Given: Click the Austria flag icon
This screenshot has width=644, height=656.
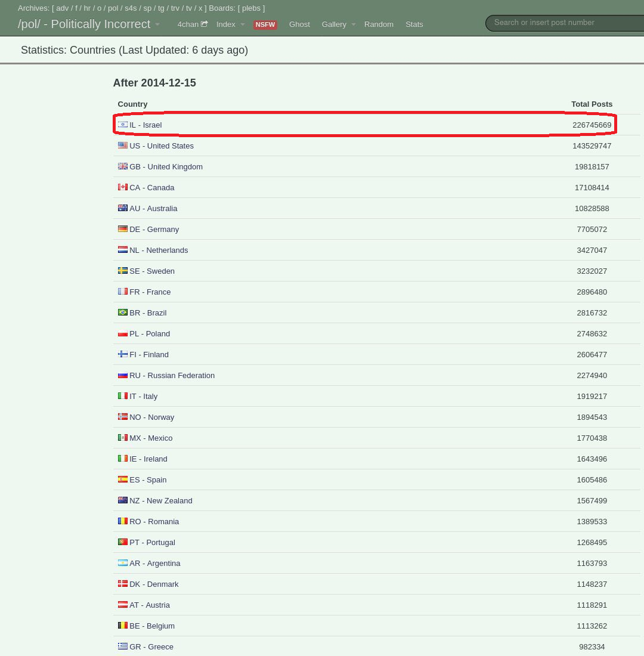Looking at the screenshot, I should (123, 605).
